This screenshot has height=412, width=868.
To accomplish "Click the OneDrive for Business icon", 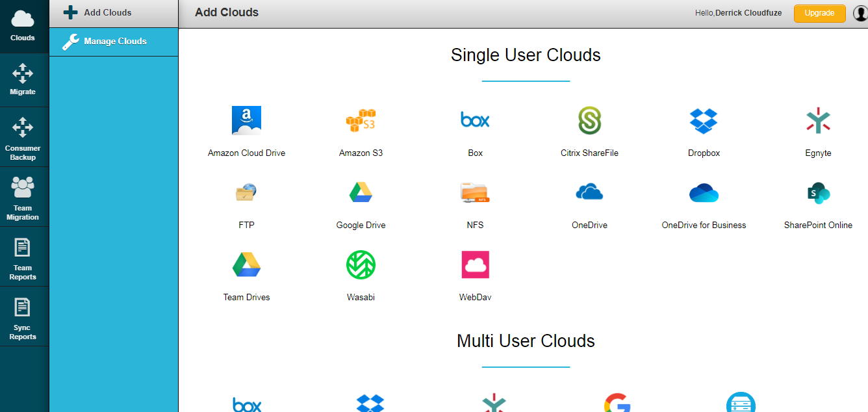I will click(704, 192).
